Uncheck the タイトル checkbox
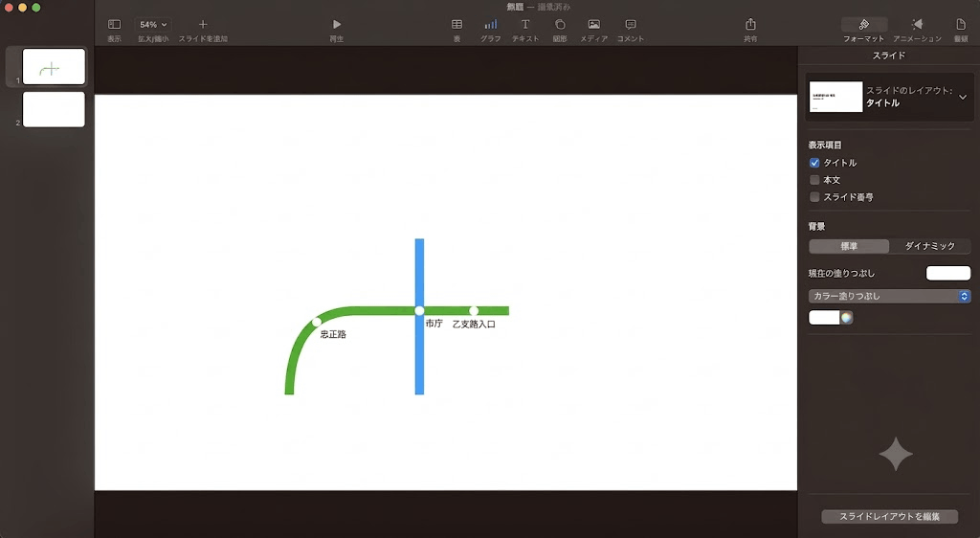 [x=814, y=163]
